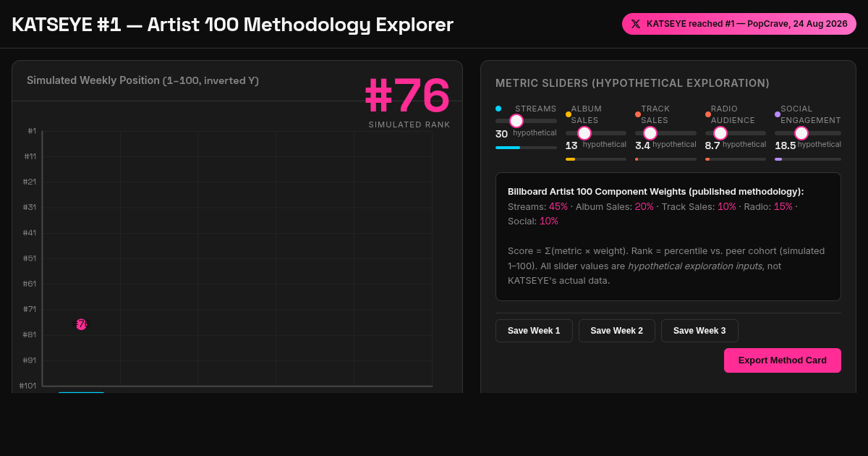Export the Method Card
Image resolution: width=868 pixels, height=456 pixels.
point(783,360)
